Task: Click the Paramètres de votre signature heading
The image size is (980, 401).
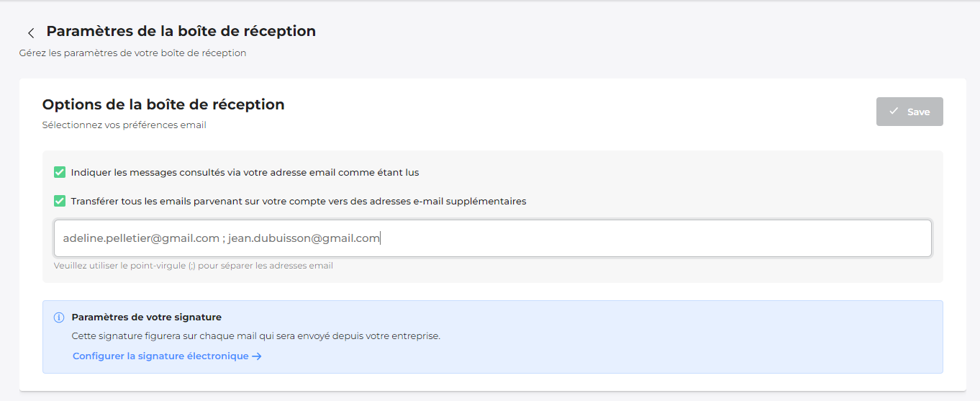Action: coord(147,317)
